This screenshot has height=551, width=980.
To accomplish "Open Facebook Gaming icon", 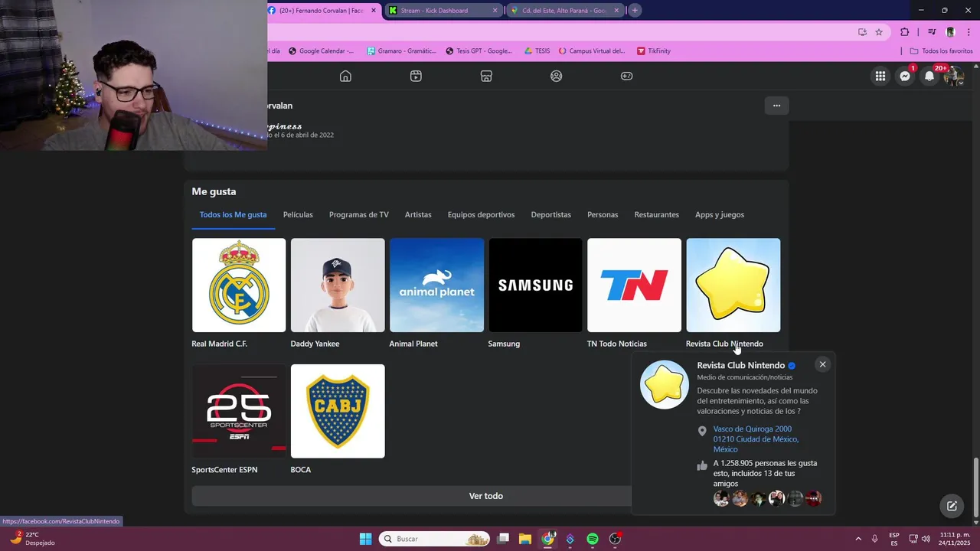I will tap(626, 76).
